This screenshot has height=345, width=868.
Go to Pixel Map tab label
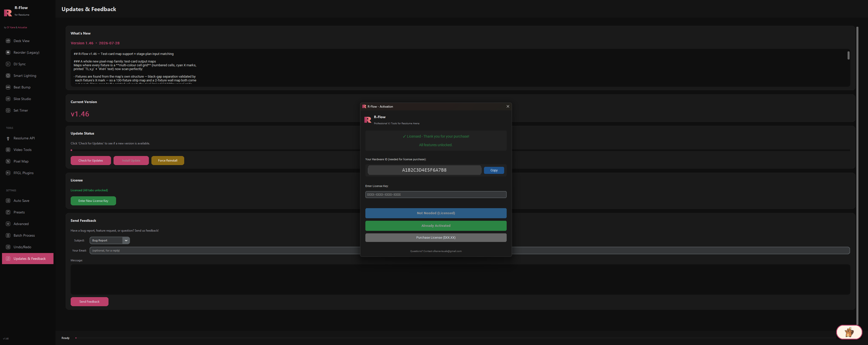(x=21, y=161)
